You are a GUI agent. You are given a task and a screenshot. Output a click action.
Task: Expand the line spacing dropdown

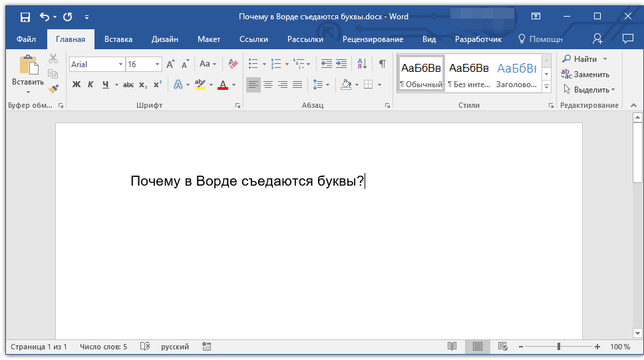328,85
